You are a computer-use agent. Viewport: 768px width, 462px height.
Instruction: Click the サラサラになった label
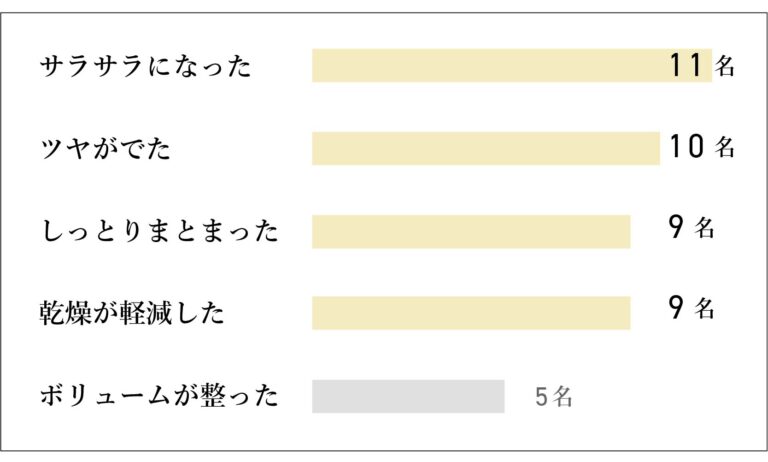click(x=145, y=66)
